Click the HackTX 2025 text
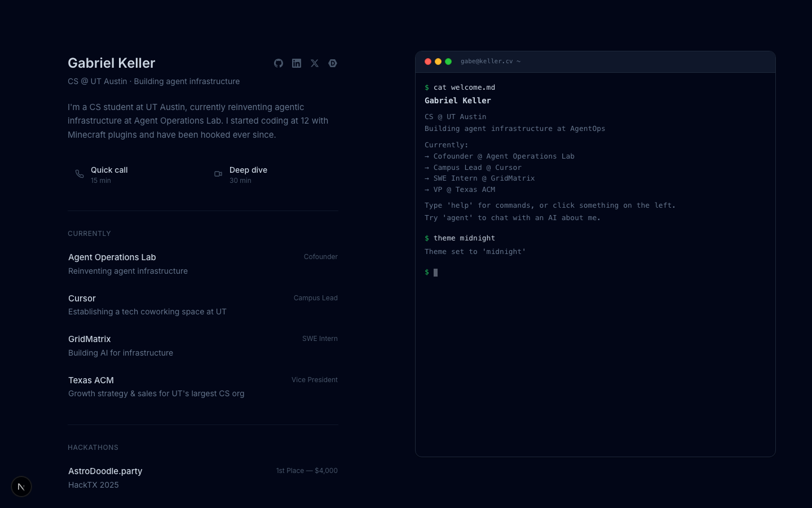The height and width of the screenshot is (508, 812). coord(93,485)
